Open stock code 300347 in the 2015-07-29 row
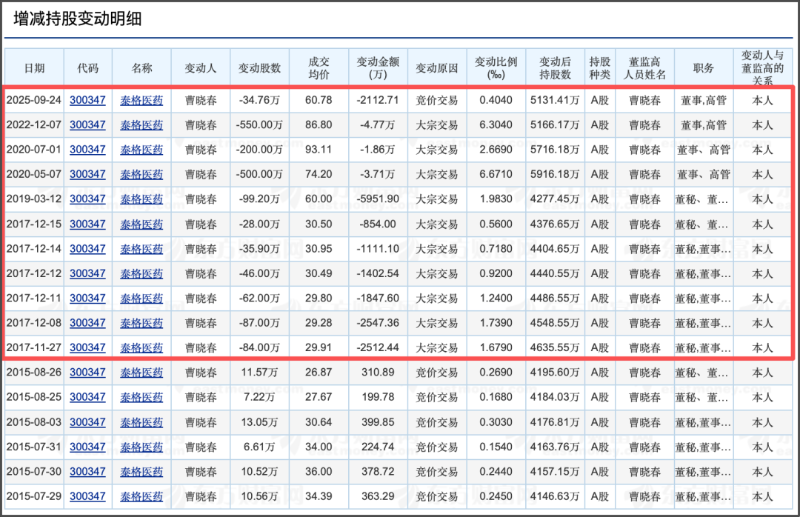This screenshot has height=517, width=800. [88, 496]
